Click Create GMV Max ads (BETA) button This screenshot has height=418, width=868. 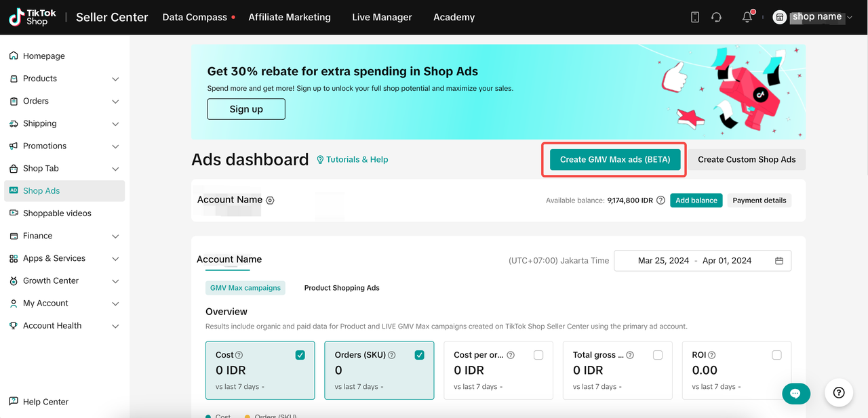pos(614,160)
